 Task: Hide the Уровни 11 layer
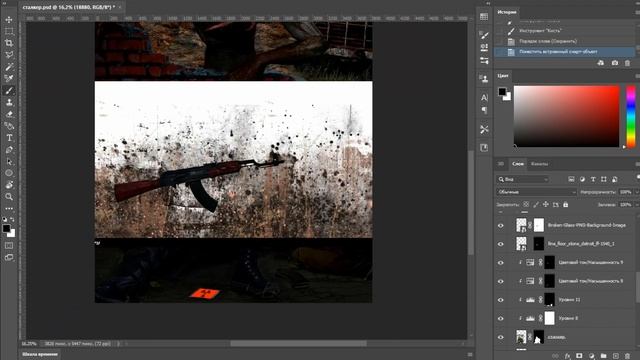(x=501, y=300)
